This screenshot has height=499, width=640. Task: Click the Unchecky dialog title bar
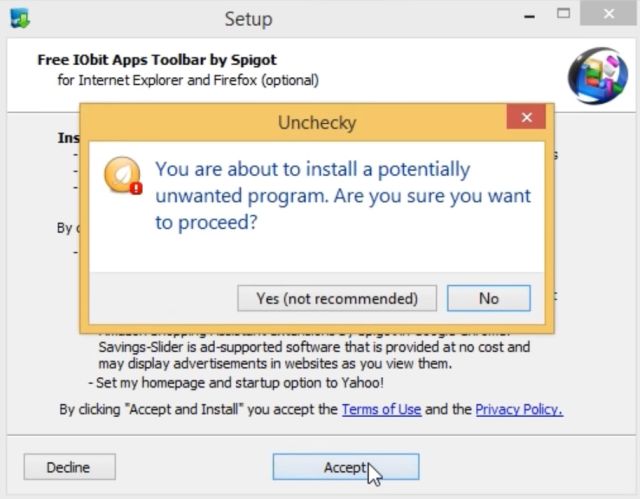[x=293, y=122]
